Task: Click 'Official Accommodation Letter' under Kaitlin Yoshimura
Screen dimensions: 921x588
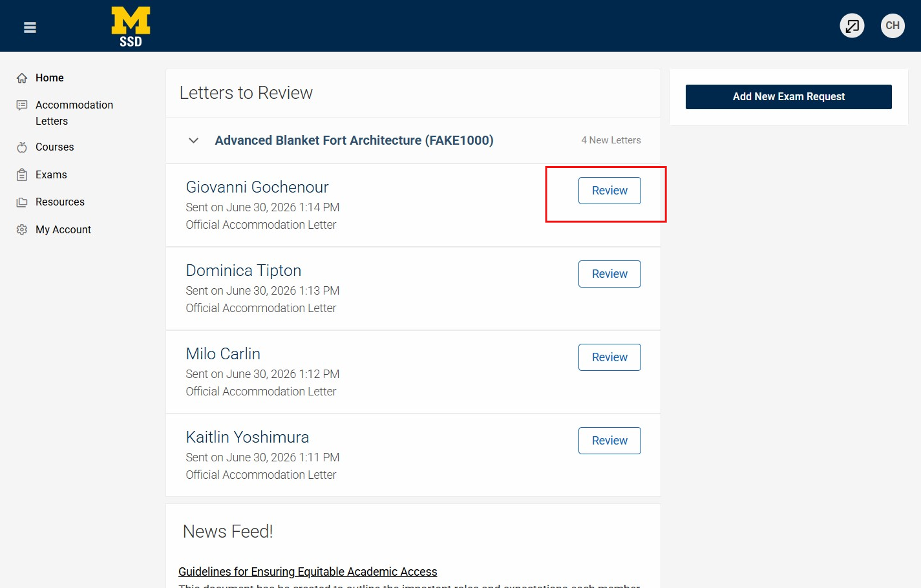Action: point(261,475)
